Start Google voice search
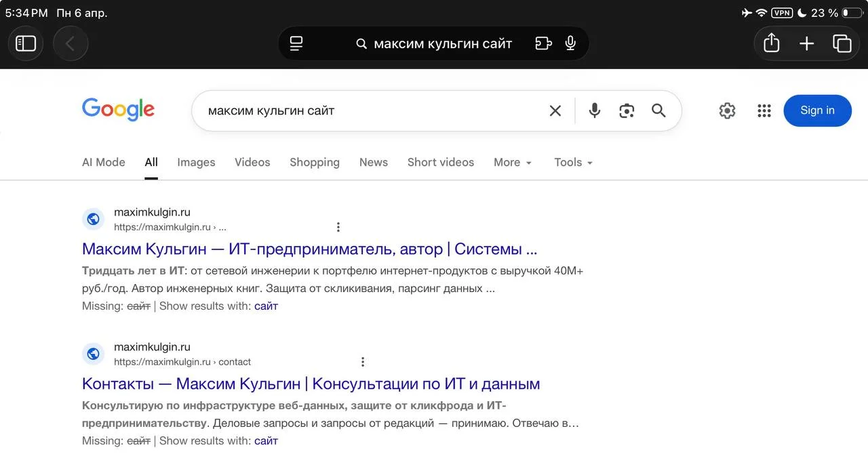 [x=594, y=110]
